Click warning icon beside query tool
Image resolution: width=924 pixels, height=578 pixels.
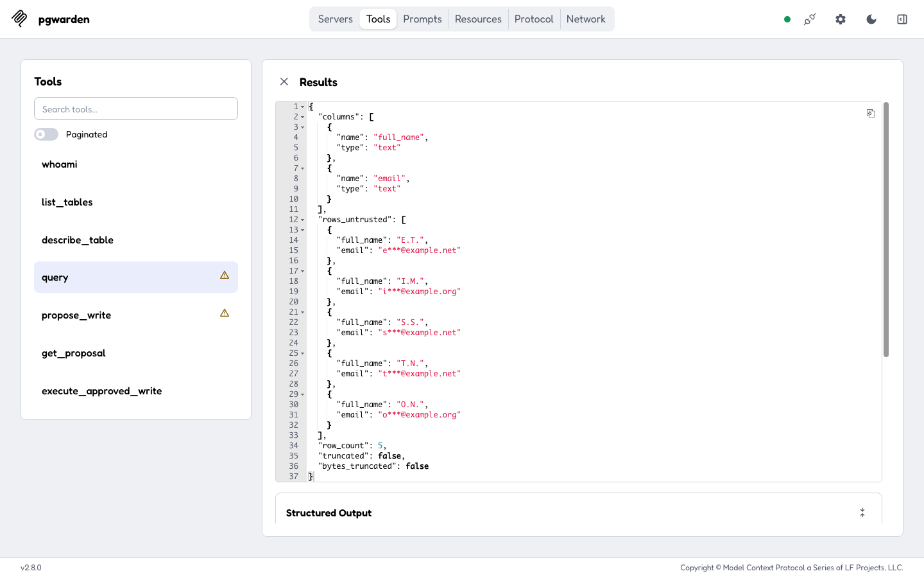click(x=225, y=276)
